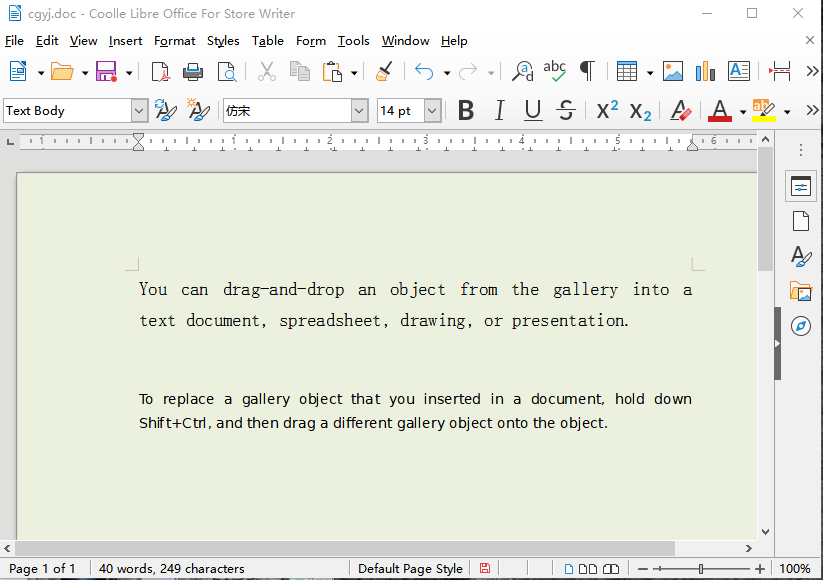The width and height of the screenshot is (823, 580).
Task: Open Find and Replace tool
Action: (x=522, y=72)
